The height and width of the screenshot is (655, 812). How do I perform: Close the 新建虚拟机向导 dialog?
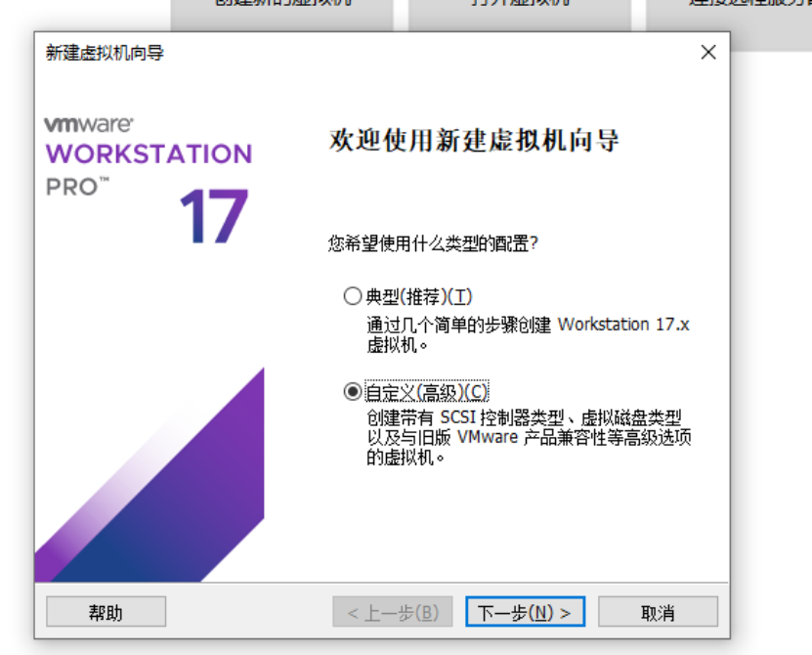tap(707, 53)
